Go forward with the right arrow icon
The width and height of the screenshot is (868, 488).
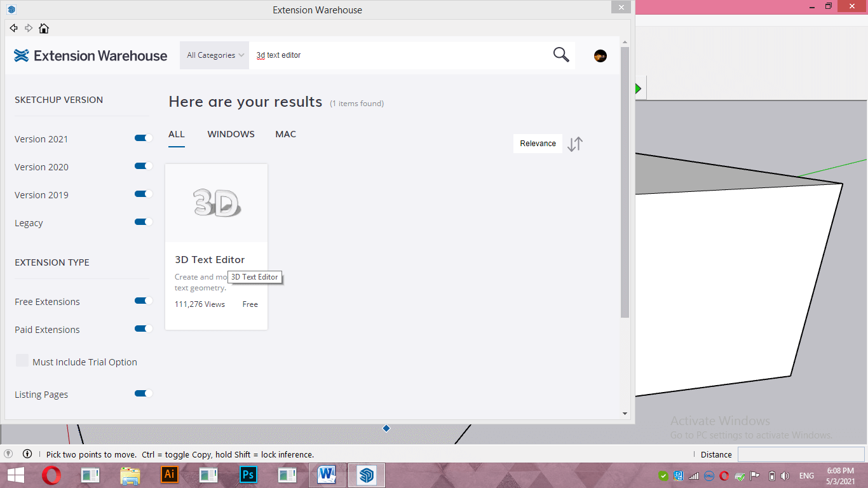pyautogui.click(x=29, y=28)
